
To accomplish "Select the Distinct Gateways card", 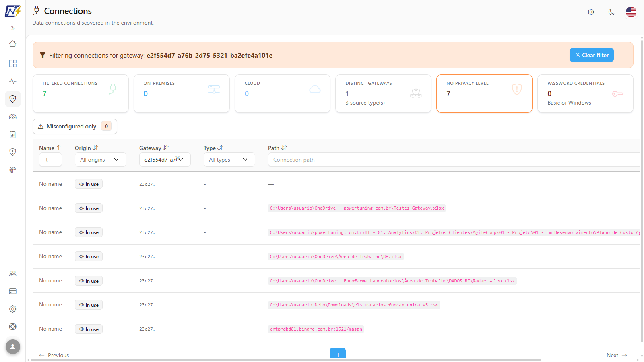I will (x=383, y=93).
